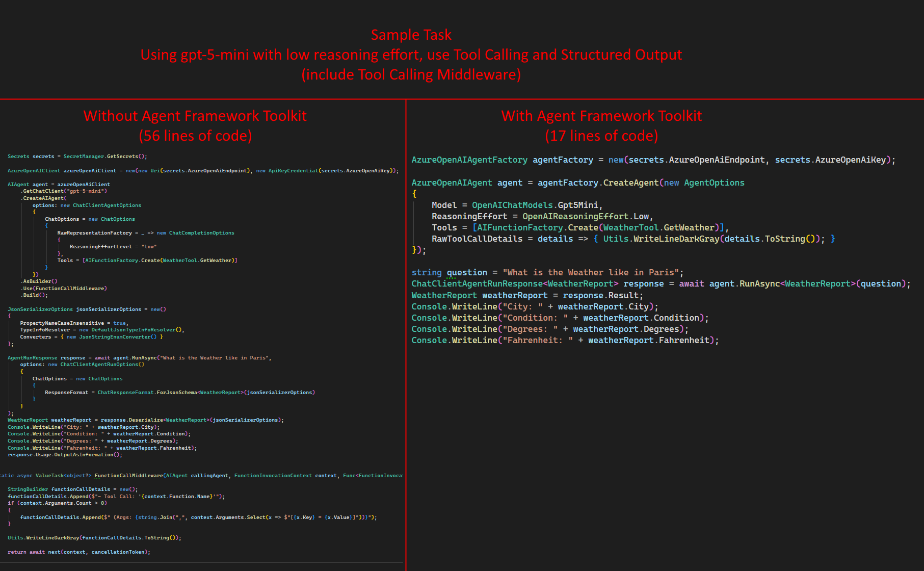
Task: Click "if (context.Arguments.Count > 0)" line
Action: (x=57, y=503)
